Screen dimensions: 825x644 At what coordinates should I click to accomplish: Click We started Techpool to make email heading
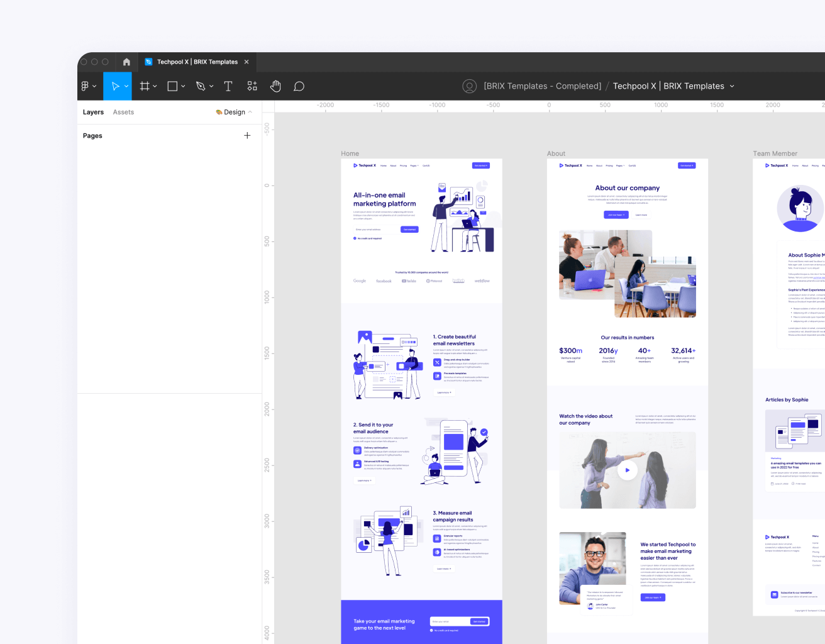(x=668, y=551)
